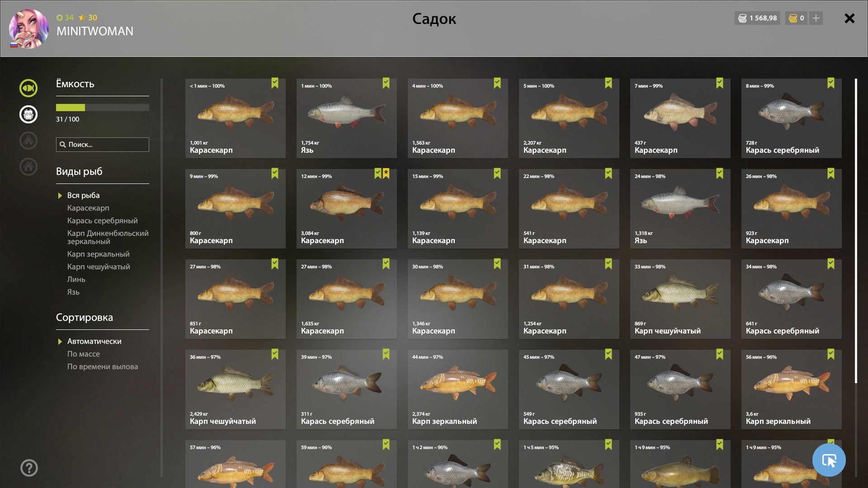
Task: Open the help question mark icon
Action: [x=29, y=468]
